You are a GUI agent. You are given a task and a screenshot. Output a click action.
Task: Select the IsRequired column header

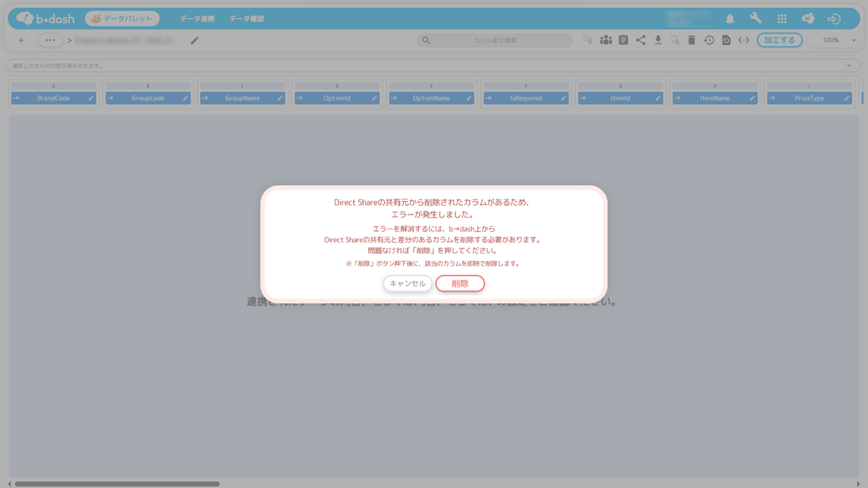point(526,98)
